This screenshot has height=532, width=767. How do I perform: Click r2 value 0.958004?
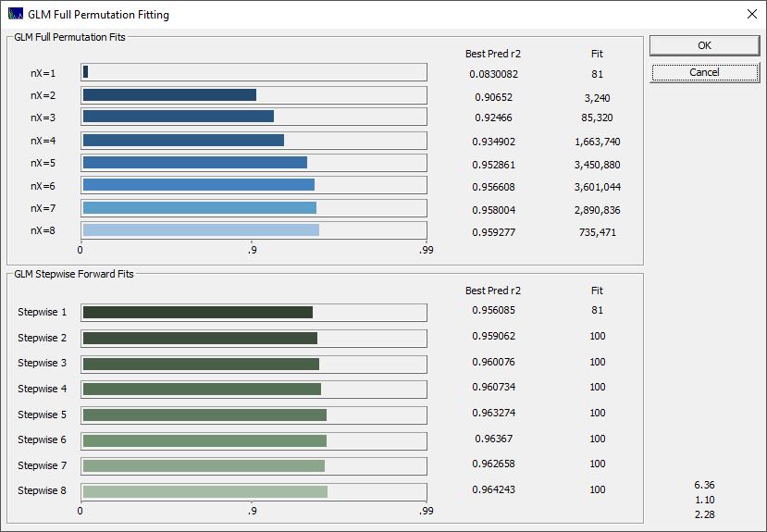[493, 210]
